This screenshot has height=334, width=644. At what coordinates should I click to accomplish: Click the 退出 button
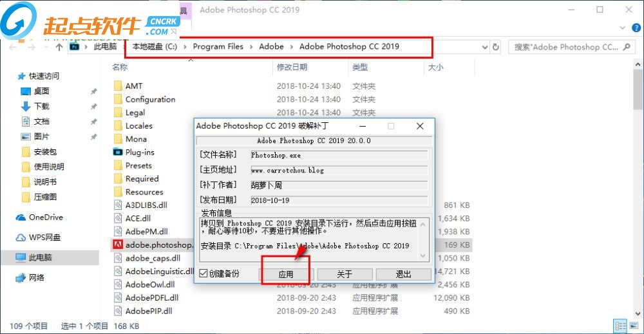(x=403, y=274)
